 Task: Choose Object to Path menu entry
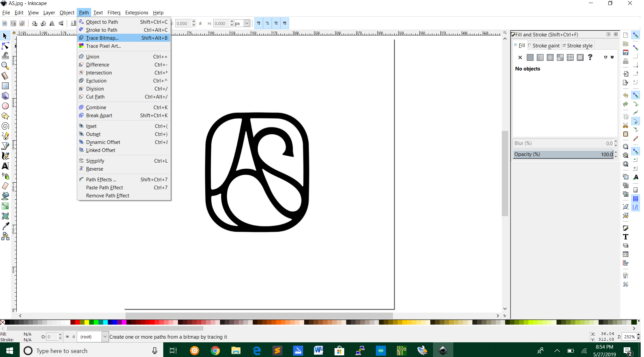click(x=124, y=22)
